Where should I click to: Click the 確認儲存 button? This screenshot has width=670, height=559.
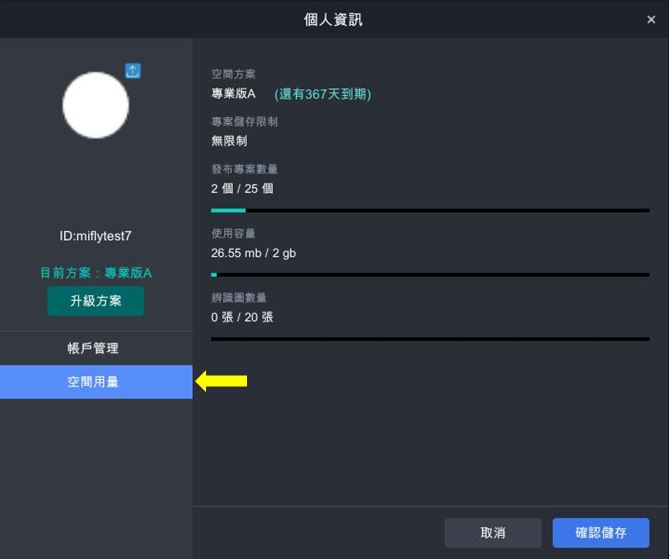click(x=601, y=533)
